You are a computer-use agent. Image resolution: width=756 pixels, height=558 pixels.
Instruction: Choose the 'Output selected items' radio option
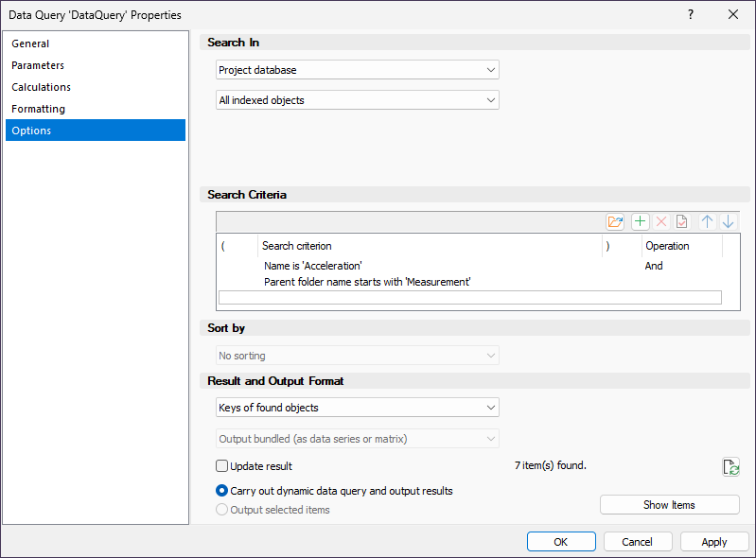pos(222,510)
